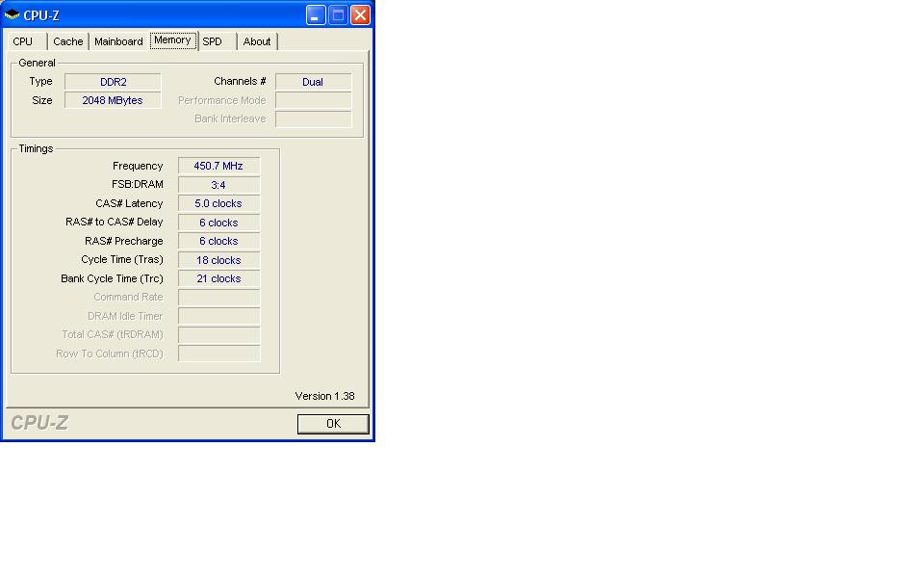Click the DDR2 memory type field
The image size is (924, 578).
113,81
